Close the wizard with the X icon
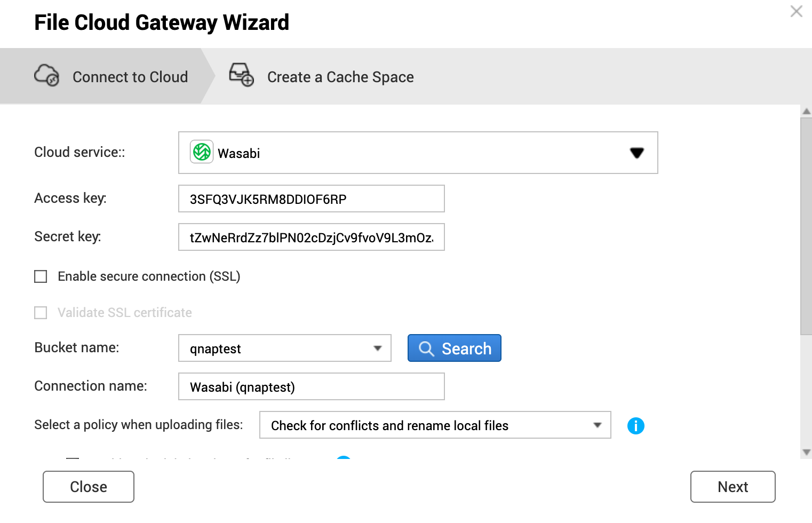This screenshot has height=523, width=812. (x=796, y=11)
